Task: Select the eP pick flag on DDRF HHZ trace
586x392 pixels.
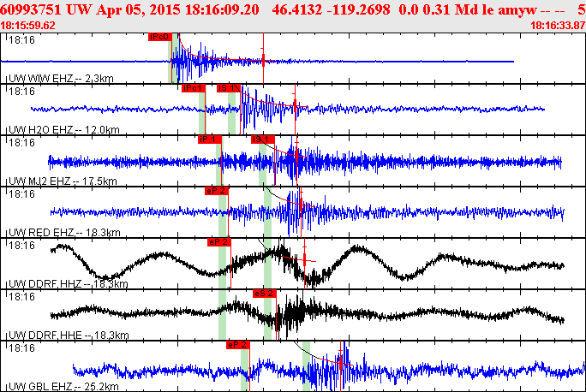Action: tap(219, 242)
